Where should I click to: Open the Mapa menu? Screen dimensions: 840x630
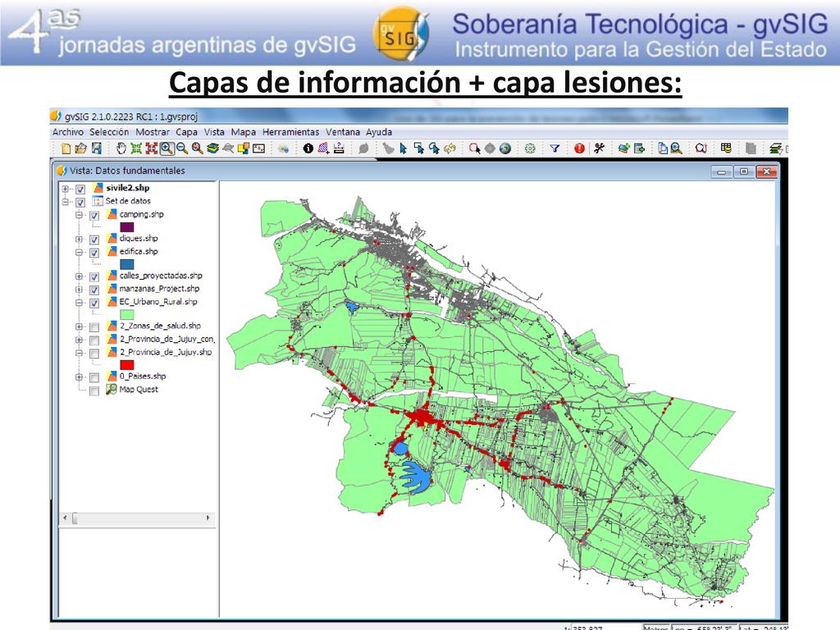point(243,132)
